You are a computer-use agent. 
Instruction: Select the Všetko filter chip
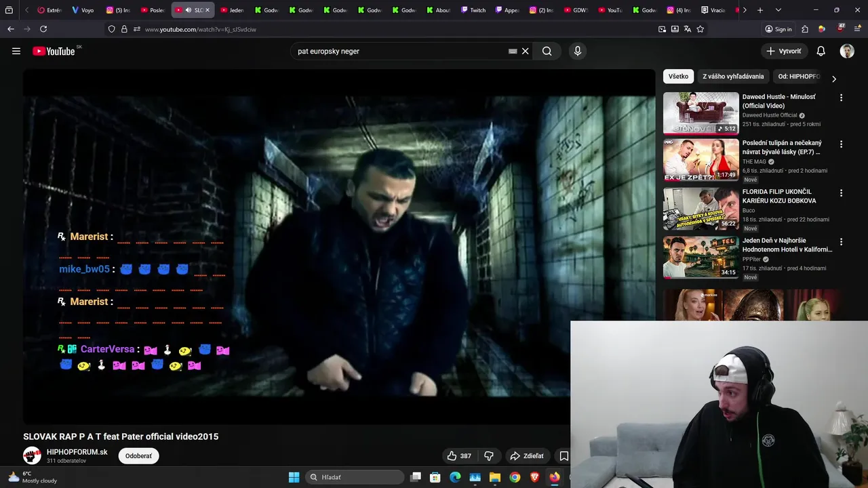tap(678, 77)
